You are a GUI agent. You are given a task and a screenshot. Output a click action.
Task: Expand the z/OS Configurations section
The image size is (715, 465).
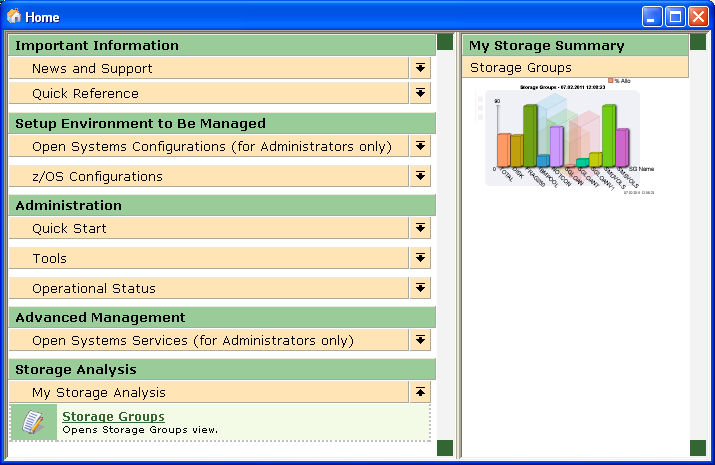pyautogui.click(x=421, y=176)
